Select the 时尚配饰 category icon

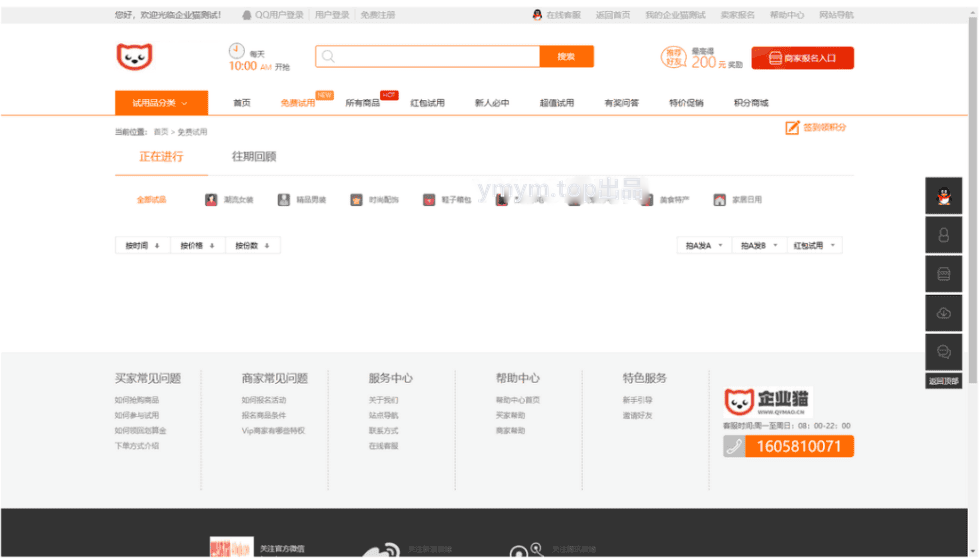(x=356, y=200)
